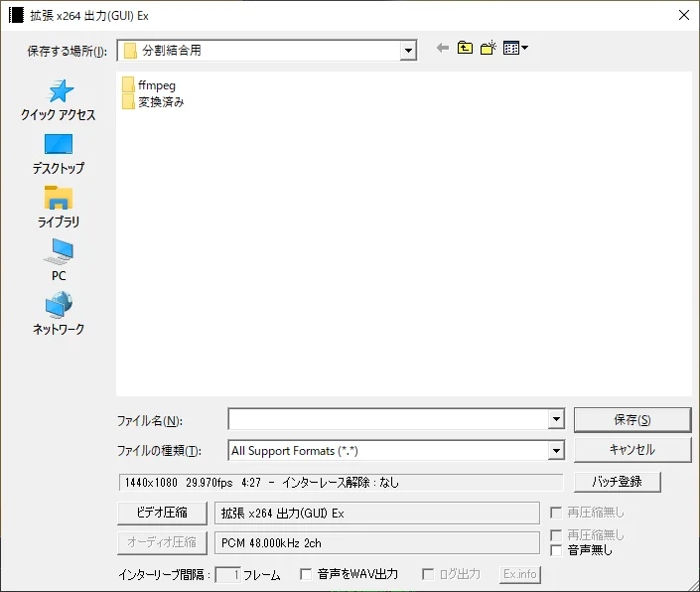The width and height of the screenshot is (700, 592).
Task: Click the ファイル名 text field
Action: point(387,420)
